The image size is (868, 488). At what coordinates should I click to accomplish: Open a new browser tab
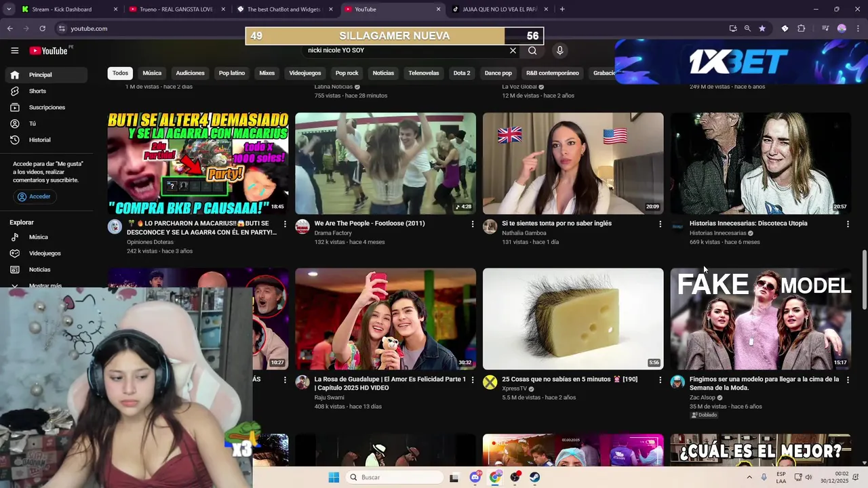coord(562,9)
